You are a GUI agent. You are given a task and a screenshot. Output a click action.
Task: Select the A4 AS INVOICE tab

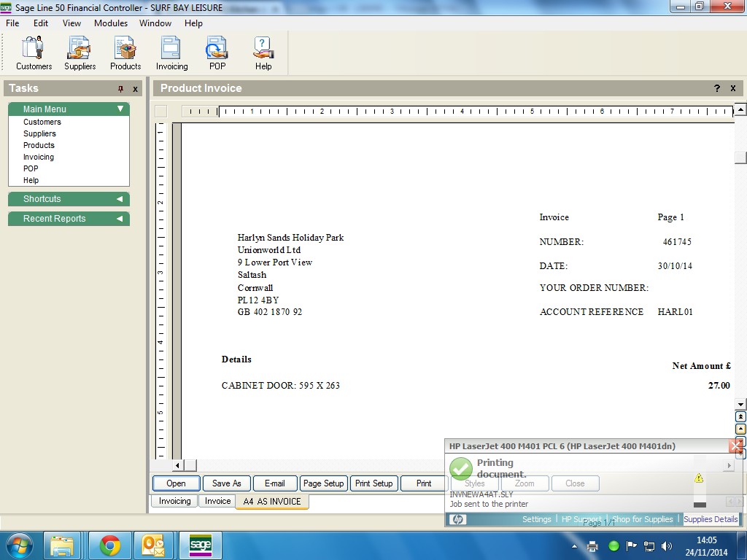pos(272,502)
